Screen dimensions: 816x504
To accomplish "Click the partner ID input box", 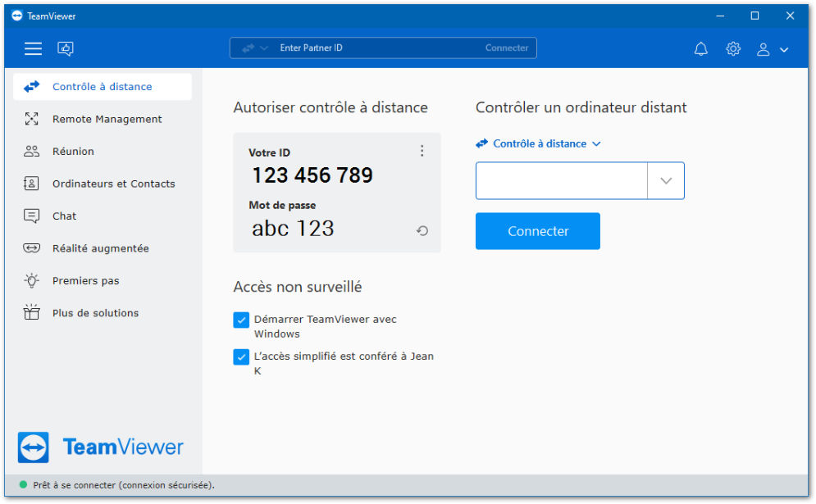I will (562, 180).
